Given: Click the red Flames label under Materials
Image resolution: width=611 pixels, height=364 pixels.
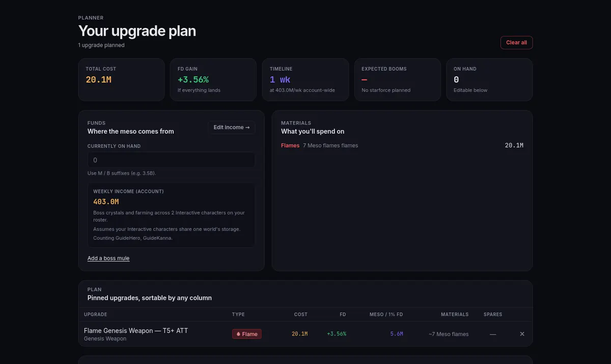Looking at the screenshot, I should pos(290,146).
